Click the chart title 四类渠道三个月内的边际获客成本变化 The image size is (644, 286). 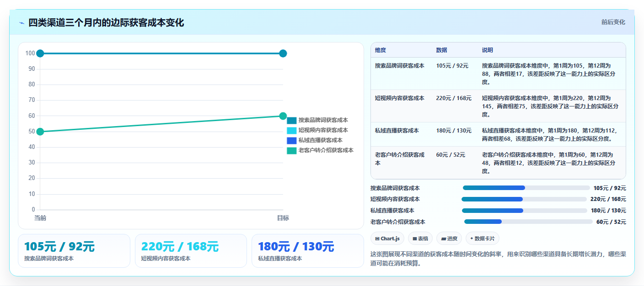click(x=106, y=23)
